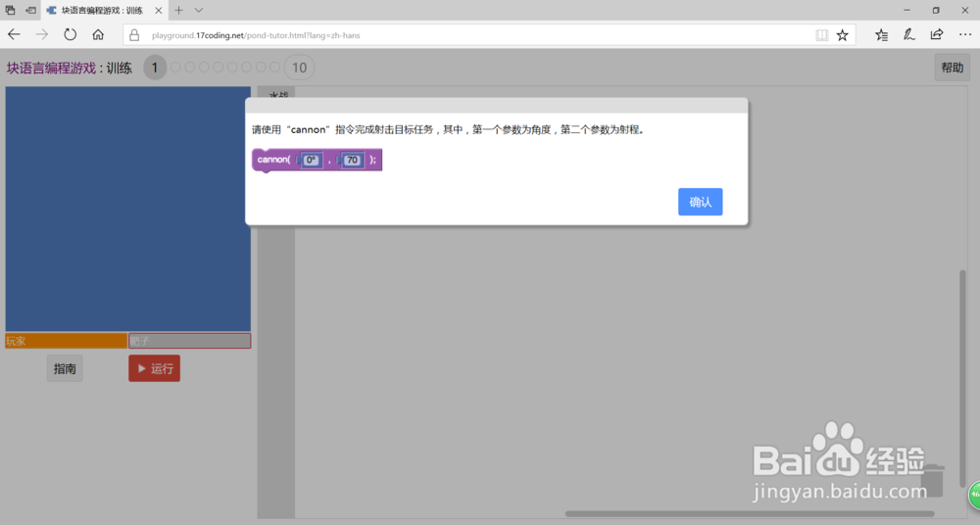Click the vertical workspace scrollbar
This screenshot has height=525, width=980.
[962, 378]
